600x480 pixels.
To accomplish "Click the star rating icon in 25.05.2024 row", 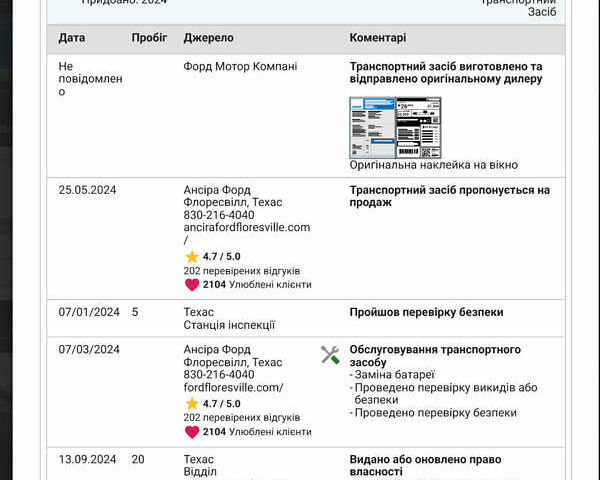I will (x=192, y=257).
